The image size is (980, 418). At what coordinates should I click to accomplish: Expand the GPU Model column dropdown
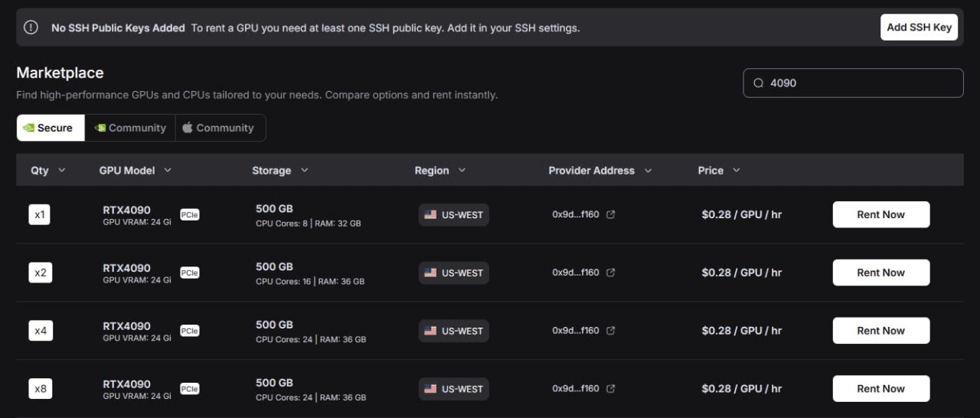(168, 170)
